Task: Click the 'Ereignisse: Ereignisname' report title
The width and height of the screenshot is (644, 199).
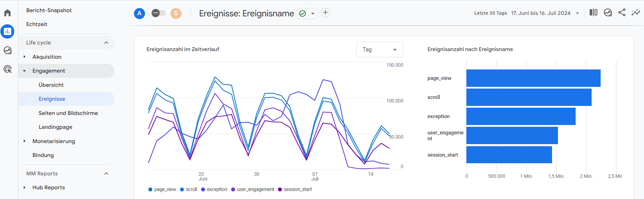Action: point(247,14)
